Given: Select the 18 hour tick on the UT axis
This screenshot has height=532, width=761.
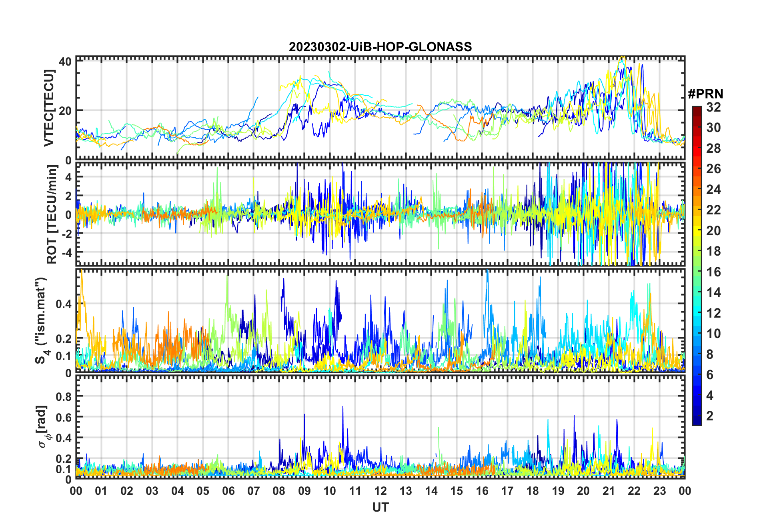Looking at the screenshot, I should [x=533, y=491].
